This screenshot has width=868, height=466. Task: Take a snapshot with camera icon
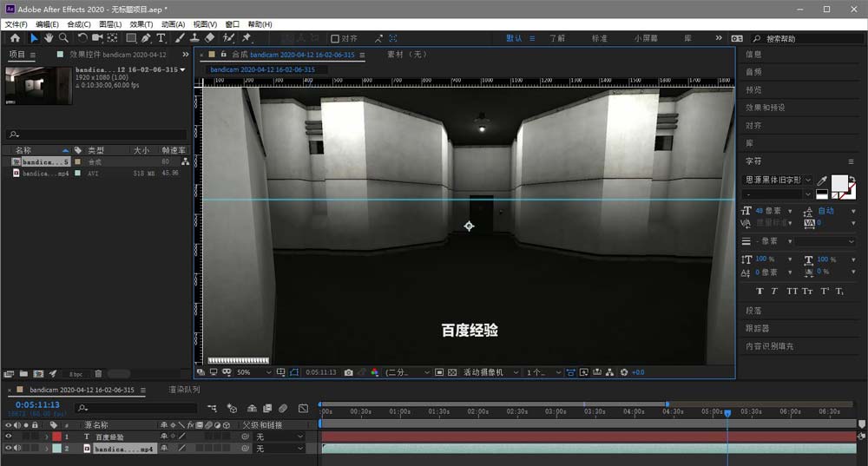(x=348, y=372)
